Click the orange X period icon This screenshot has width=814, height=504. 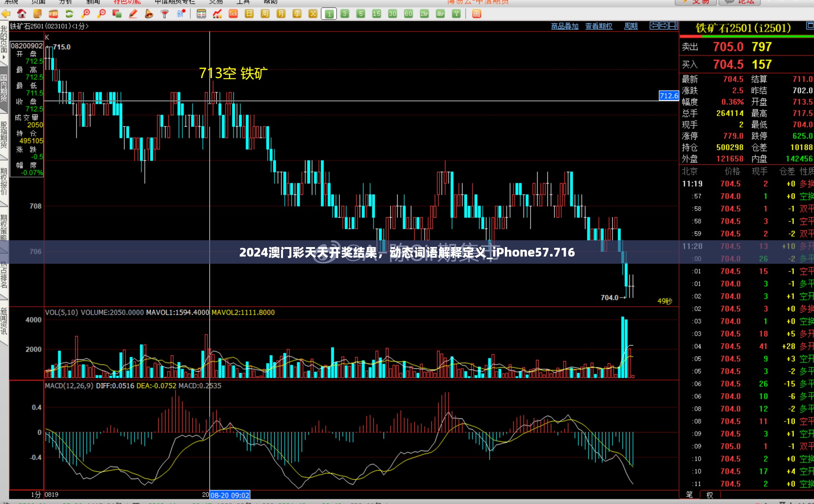(313, 14)
